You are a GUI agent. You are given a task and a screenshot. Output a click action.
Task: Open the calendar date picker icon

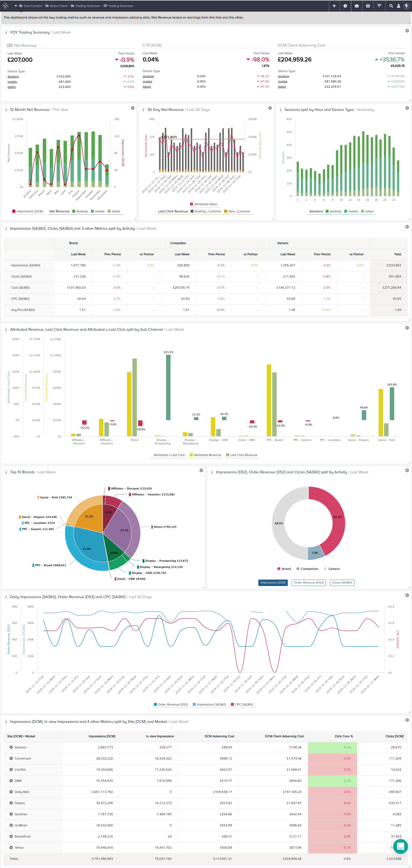pos(368,6)
